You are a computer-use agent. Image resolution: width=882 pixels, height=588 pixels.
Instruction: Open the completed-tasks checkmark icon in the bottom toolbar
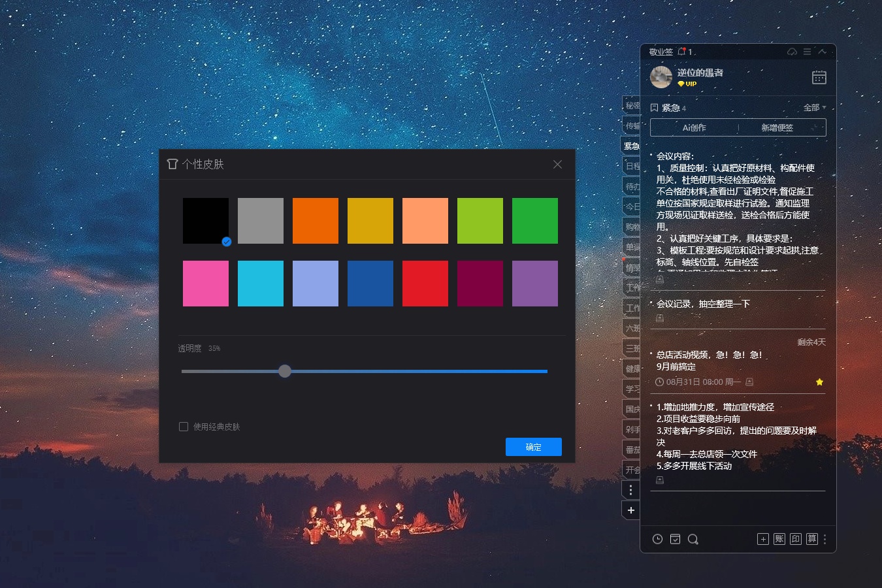click(675, 539)
